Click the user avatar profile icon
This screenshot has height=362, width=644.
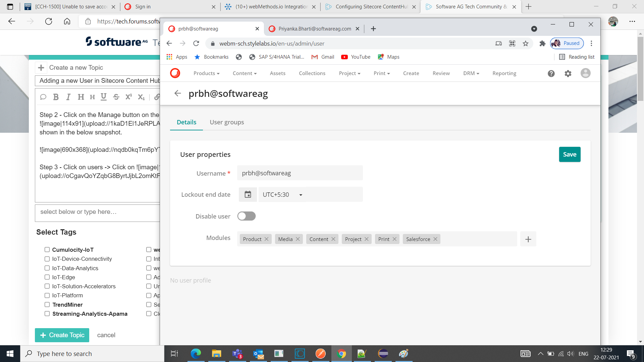click(585, 73)
